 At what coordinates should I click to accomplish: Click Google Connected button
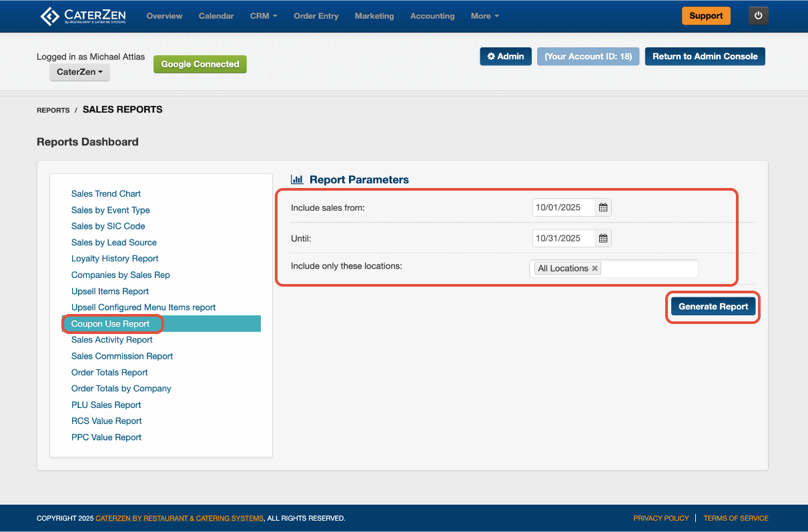tap(200, 65)
